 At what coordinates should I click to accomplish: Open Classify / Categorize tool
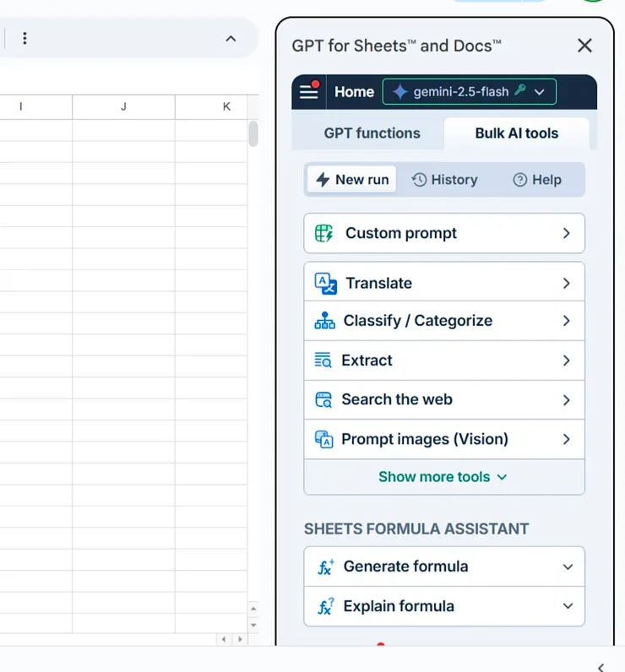pos(444,321)
